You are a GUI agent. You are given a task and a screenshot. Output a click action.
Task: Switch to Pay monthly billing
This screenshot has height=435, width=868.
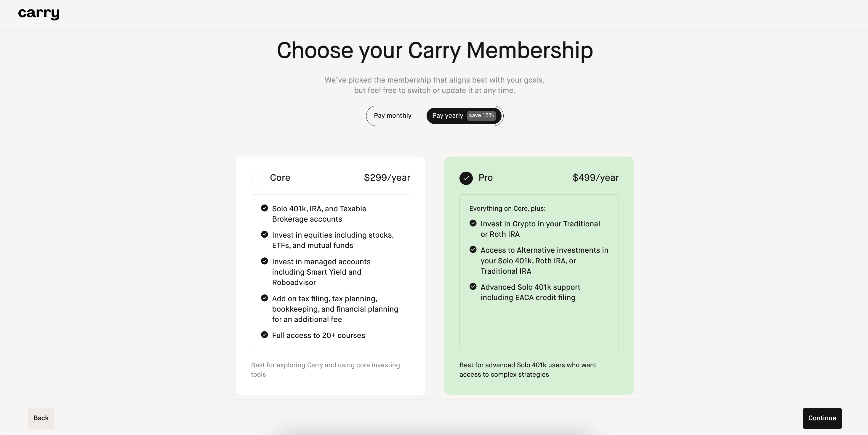click(x=393, y=116)
